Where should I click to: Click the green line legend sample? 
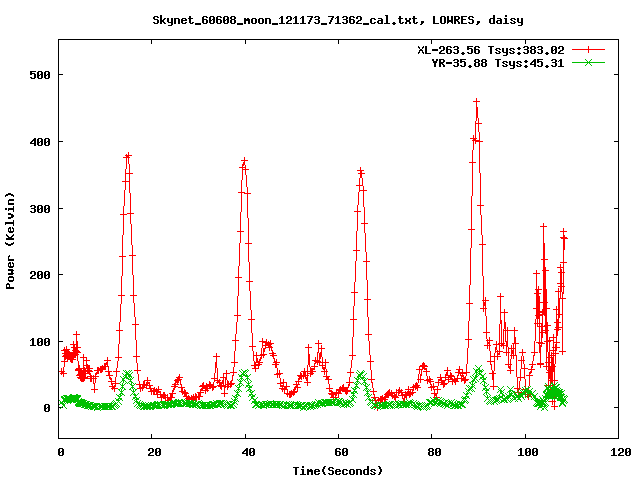(588, 62)
